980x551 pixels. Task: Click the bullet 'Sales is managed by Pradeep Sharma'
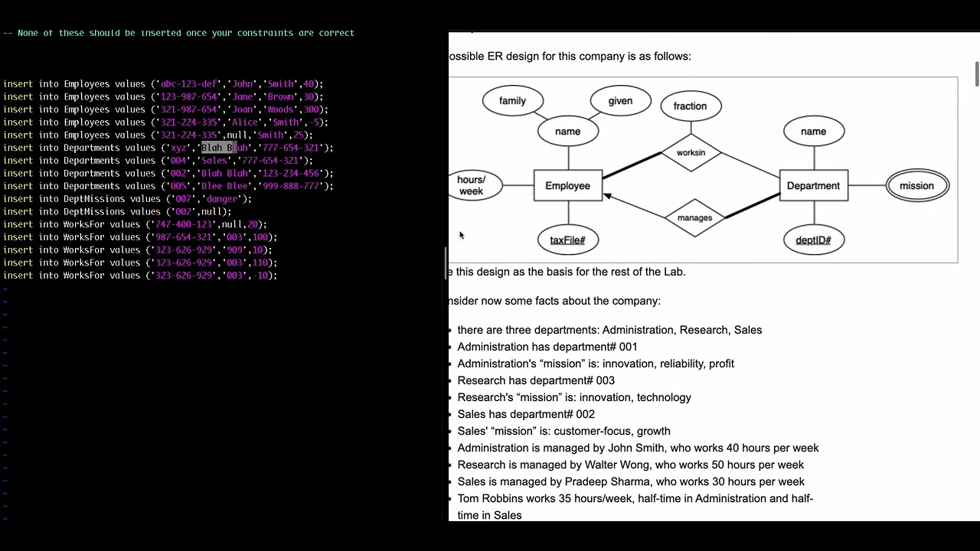631,481
